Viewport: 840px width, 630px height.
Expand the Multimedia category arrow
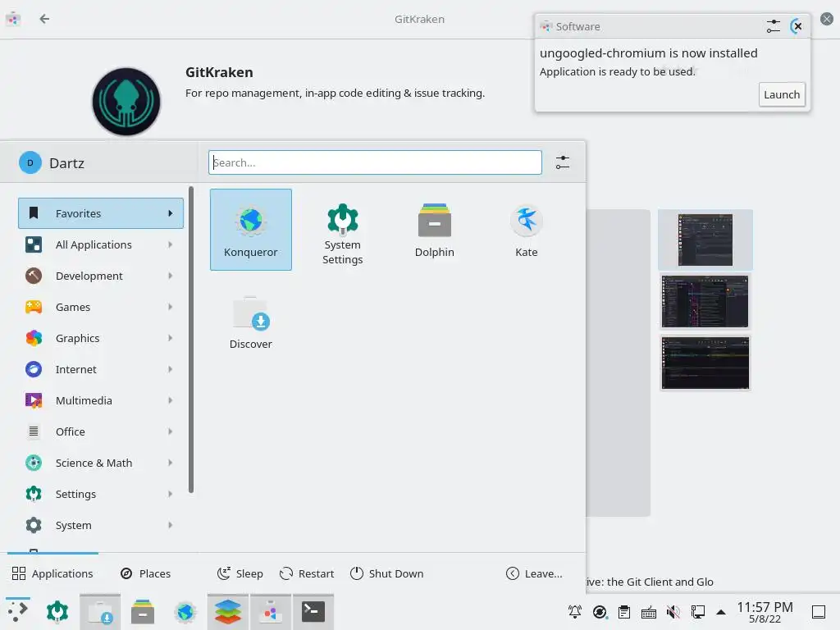[170, 400]
